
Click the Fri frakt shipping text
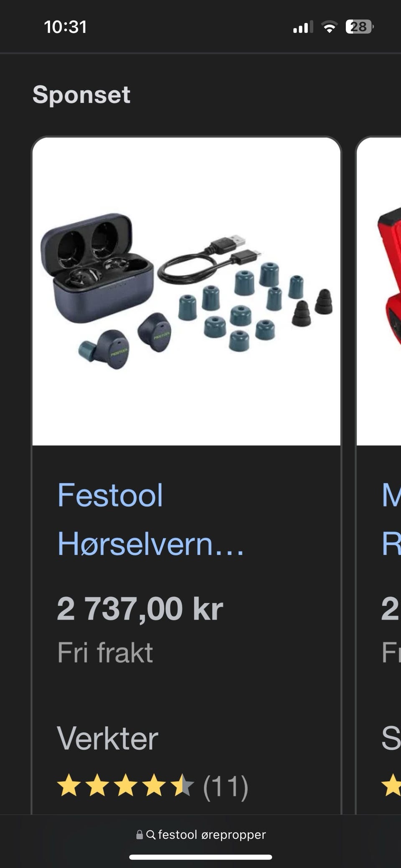(x=105, y=652)
